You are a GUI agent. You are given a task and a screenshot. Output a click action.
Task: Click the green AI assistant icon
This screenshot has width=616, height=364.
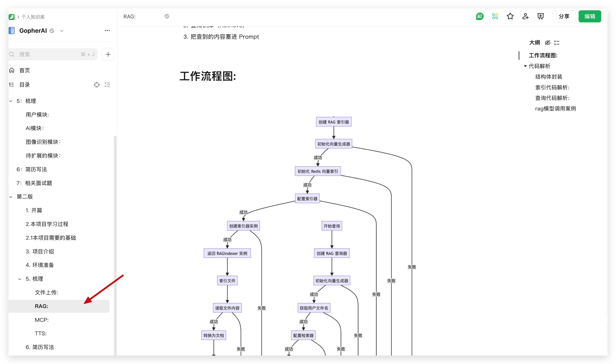479,16
